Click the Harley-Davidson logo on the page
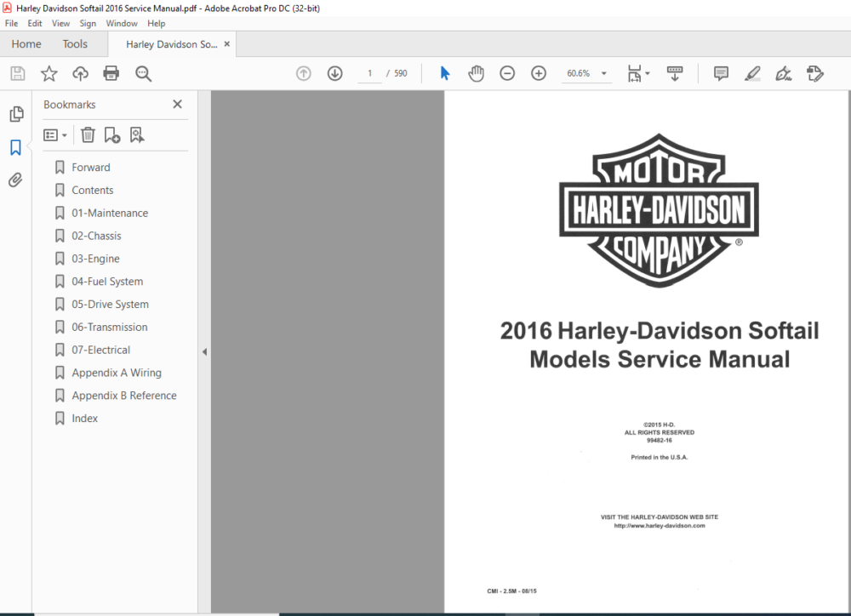The image size is (851, 616). click(659, 210)
